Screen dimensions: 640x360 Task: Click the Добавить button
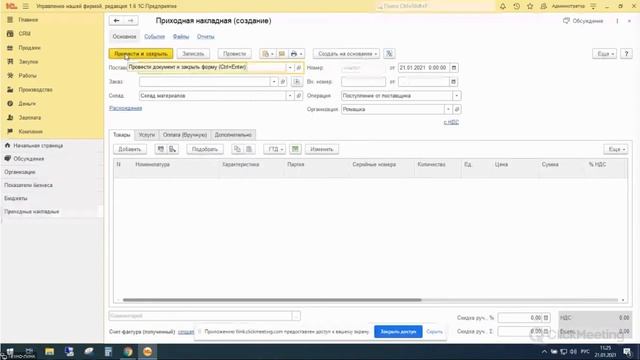(129, 149)
